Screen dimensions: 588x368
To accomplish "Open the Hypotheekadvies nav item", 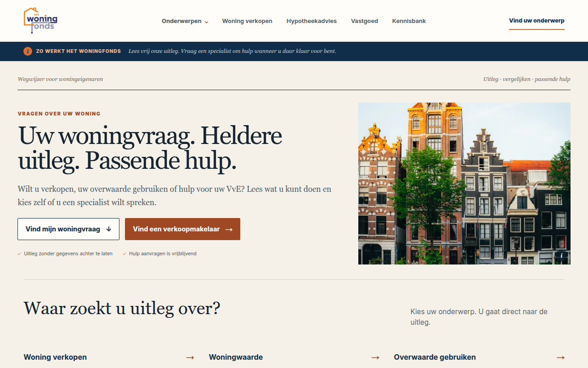I will point(311,21).
